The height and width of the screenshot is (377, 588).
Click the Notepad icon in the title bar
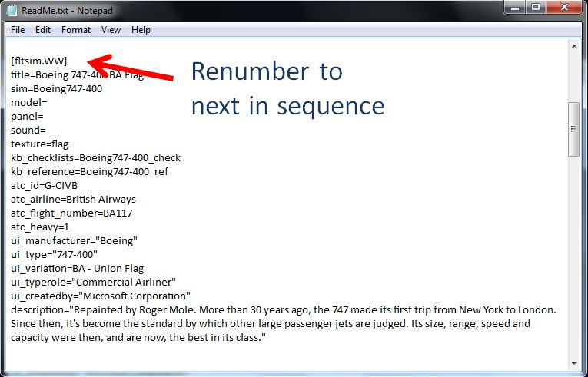click(12, 10)
